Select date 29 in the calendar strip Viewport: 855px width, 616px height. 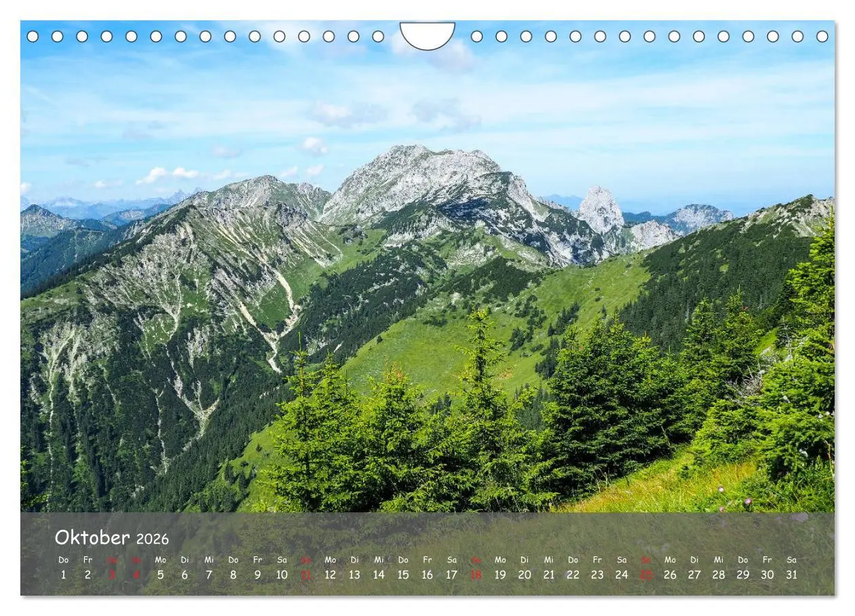click(x=743, y=575)
